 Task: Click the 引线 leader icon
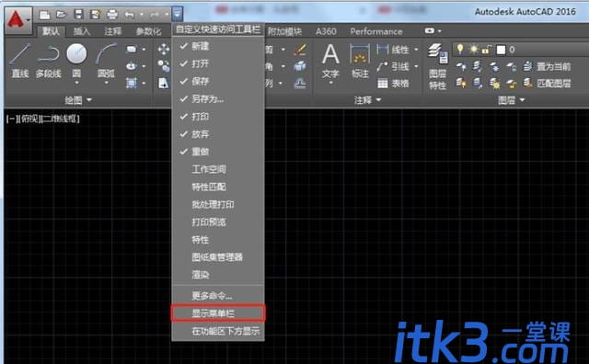tap(383, 66)
